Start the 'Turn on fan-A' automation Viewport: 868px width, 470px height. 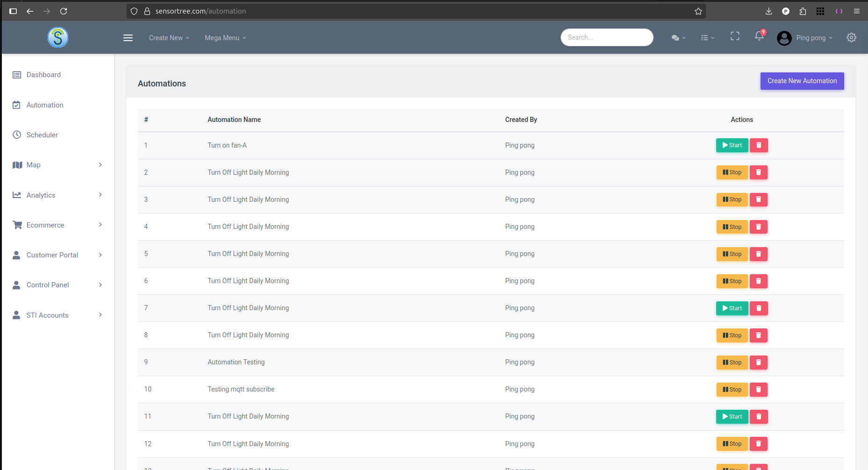(x=732, y=145)
